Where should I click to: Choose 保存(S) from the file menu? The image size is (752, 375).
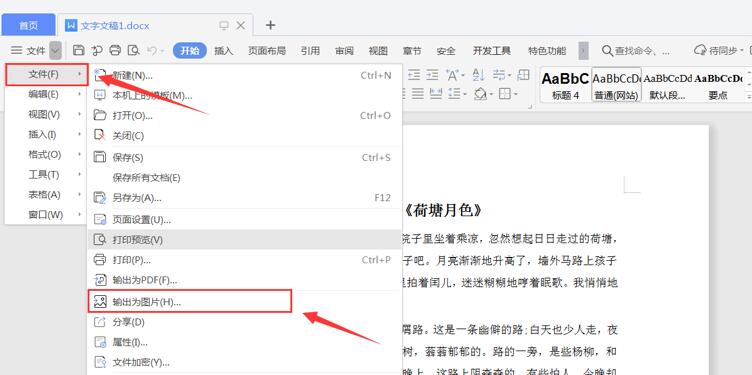click(x=245, y=158)
